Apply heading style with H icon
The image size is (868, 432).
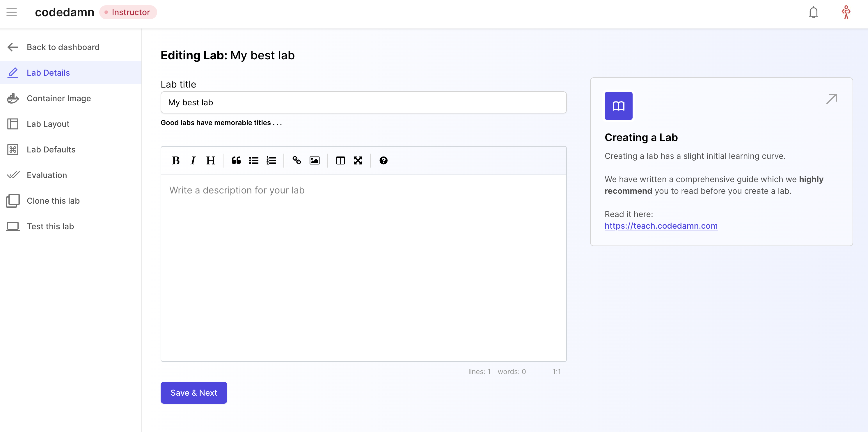210,160
